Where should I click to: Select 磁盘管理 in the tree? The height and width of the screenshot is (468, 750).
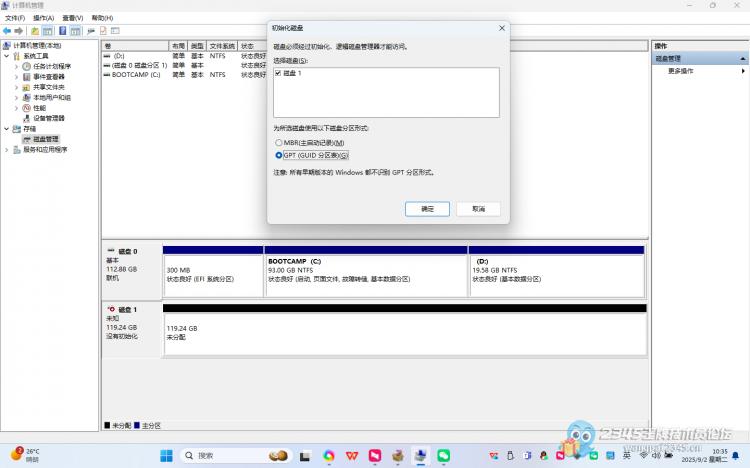click(x=46, y=139)
